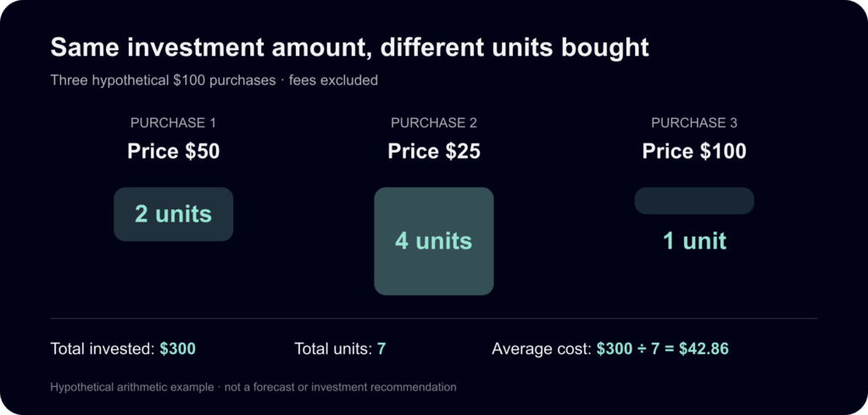Click the Total invested label
The height and width of the screenshot is (415, 868).
point(103,349)
